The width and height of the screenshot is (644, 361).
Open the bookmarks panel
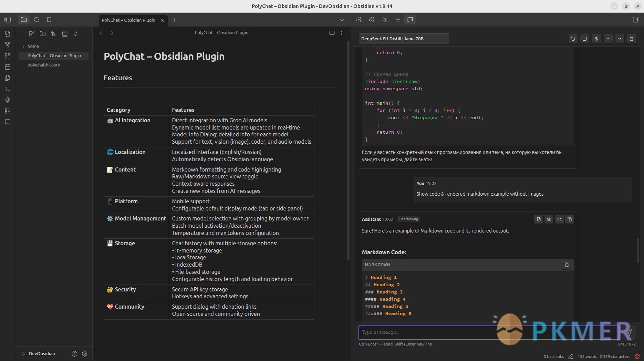coord(49,20)
